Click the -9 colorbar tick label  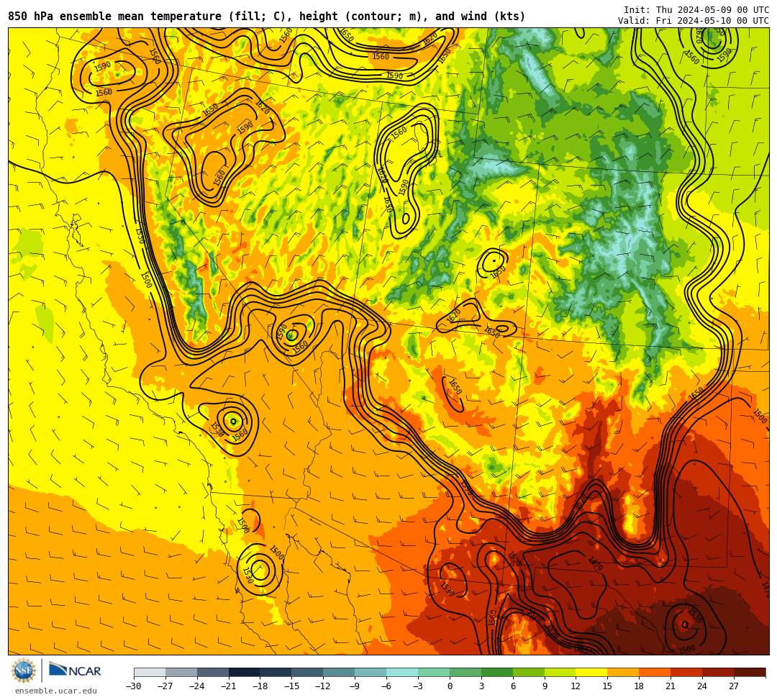[x=355, y=686]
